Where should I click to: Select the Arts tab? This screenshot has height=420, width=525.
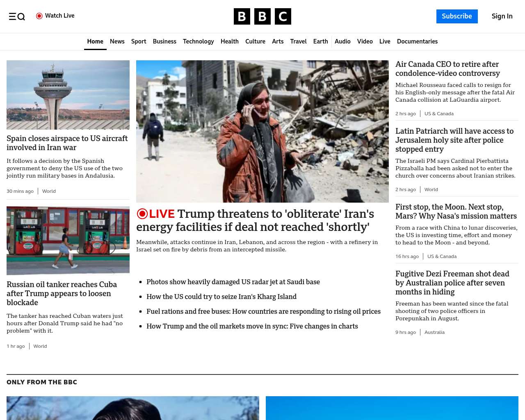point(278,41)
